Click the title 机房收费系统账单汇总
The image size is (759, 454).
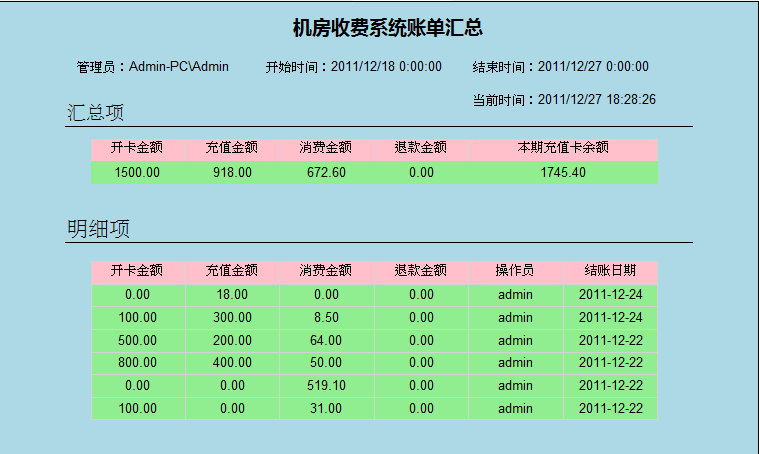387,28
